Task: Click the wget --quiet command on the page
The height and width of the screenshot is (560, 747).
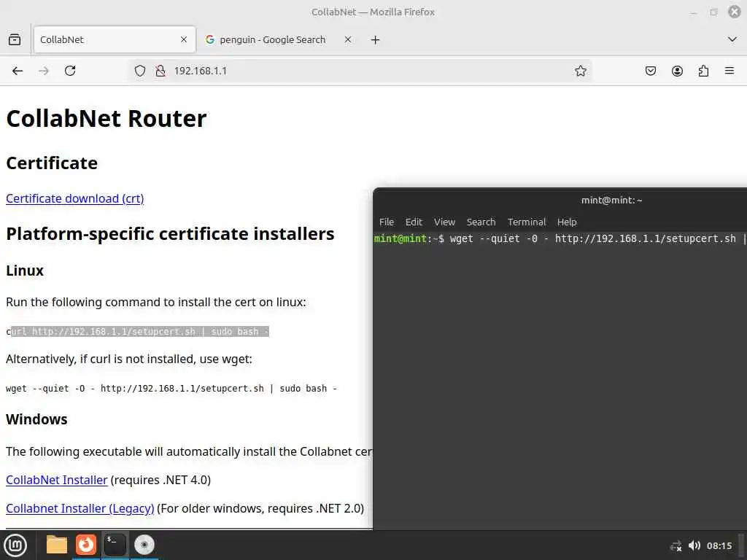Action: (171, 389)
